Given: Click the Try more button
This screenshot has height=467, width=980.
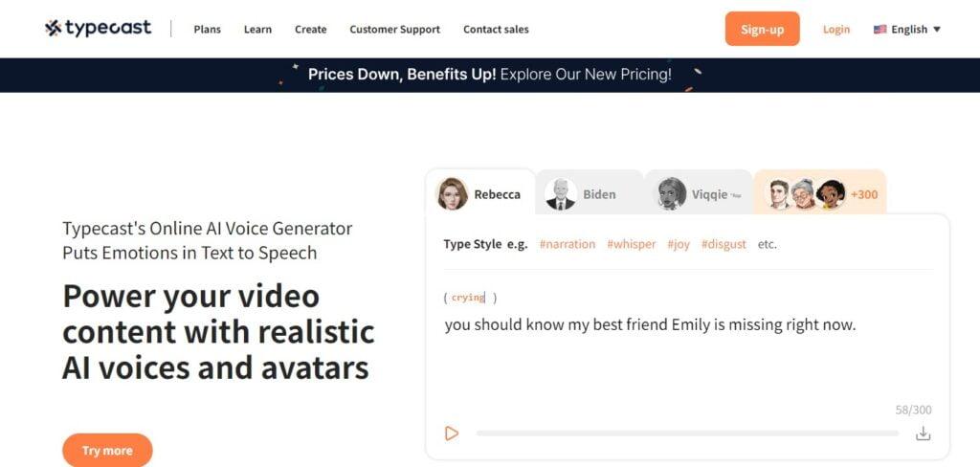Looking at the screenshot, I should [x=107, y=450].
